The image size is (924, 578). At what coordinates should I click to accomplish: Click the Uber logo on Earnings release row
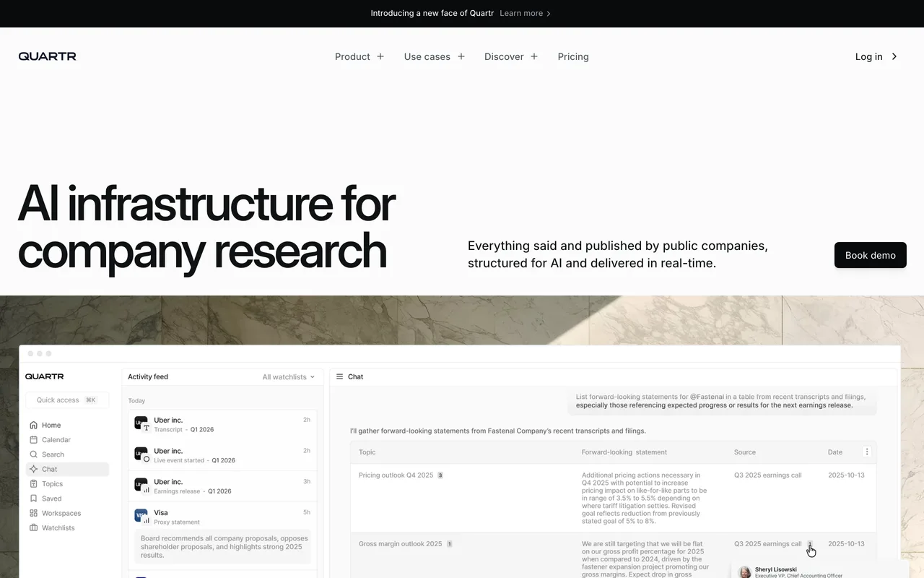(141, 485)
